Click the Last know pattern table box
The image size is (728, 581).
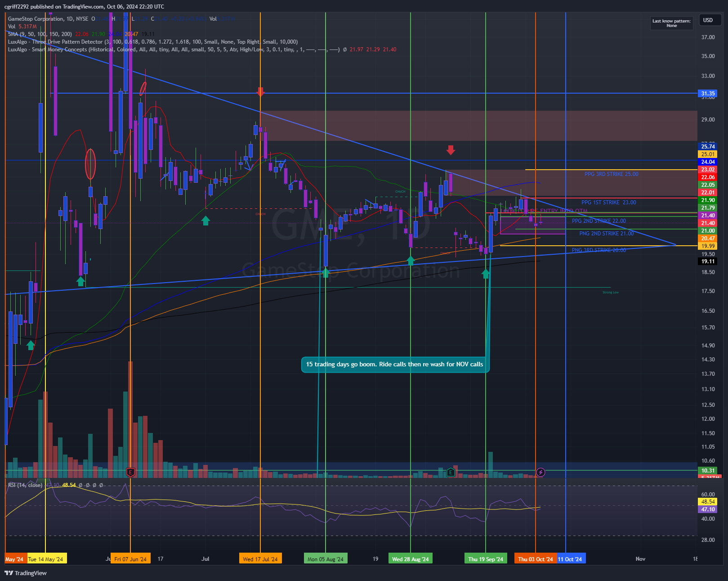click(671, 23)
